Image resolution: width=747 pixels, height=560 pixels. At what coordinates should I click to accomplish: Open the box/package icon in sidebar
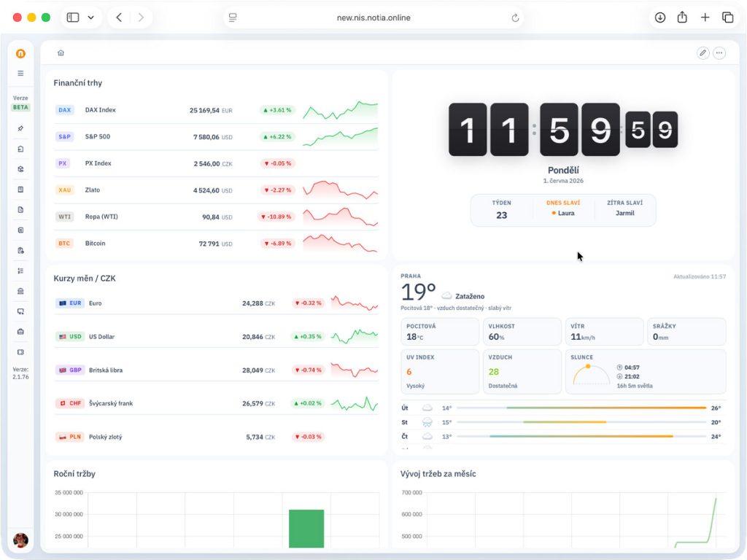(20, 169)
